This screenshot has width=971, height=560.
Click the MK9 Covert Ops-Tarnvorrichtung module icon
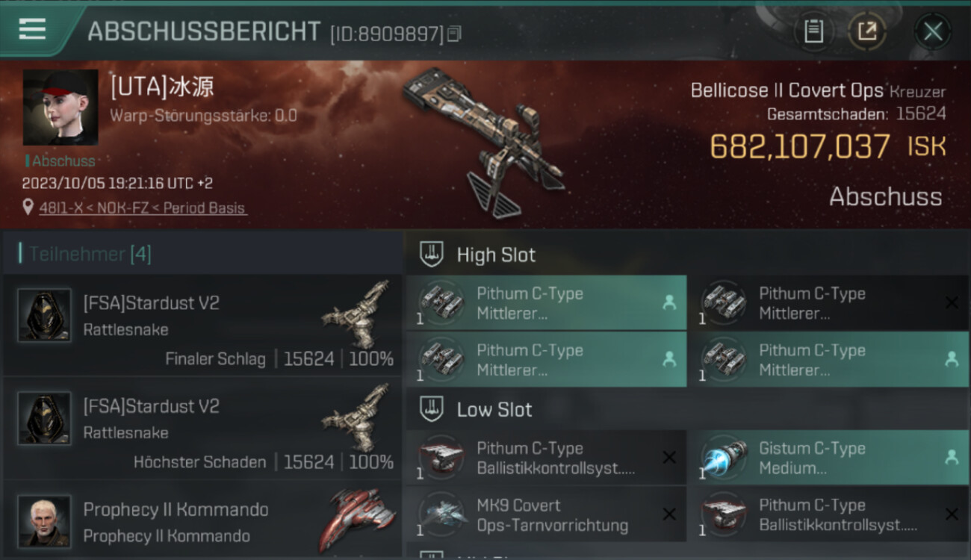coord(442,514)
